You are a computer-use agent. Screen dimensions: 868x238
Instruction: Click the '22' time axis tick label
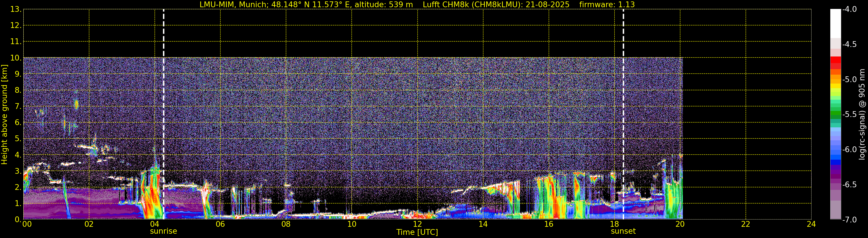(746, 224)
